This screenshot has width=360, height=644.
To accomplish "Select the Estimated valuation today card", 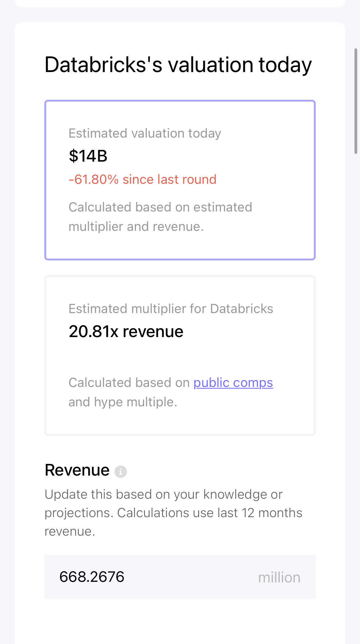I will click(180, 180).
